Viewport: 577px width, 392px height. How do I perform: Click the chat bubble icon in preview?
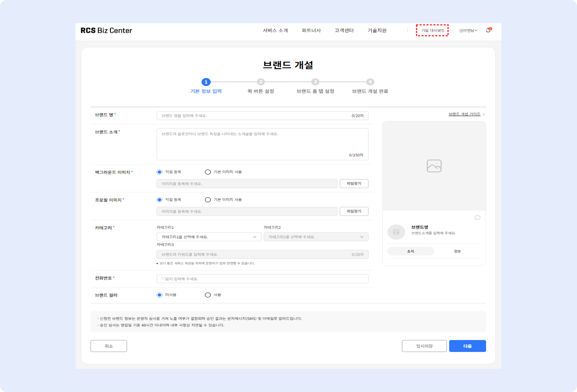click(477, 217)
